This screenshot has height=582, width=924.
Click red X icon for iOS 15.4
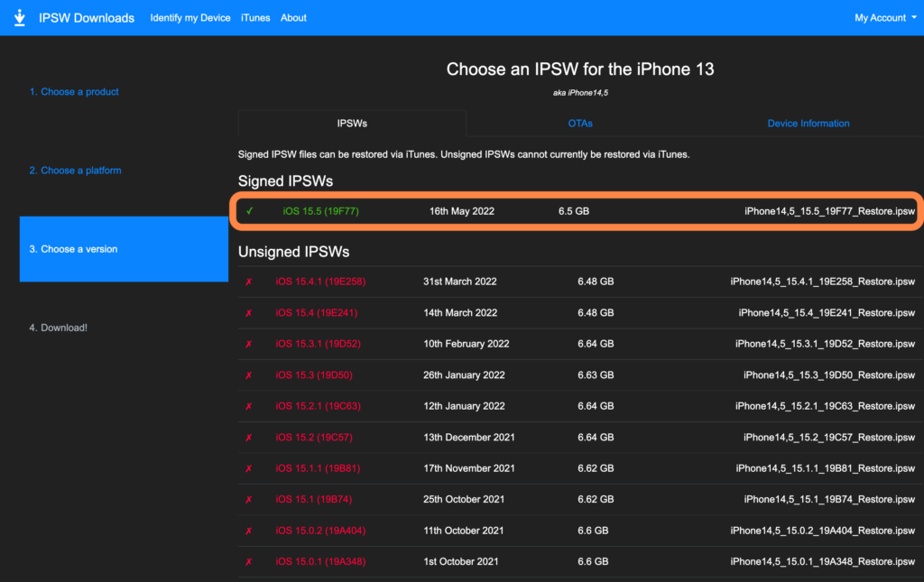(x=249, y=313)
